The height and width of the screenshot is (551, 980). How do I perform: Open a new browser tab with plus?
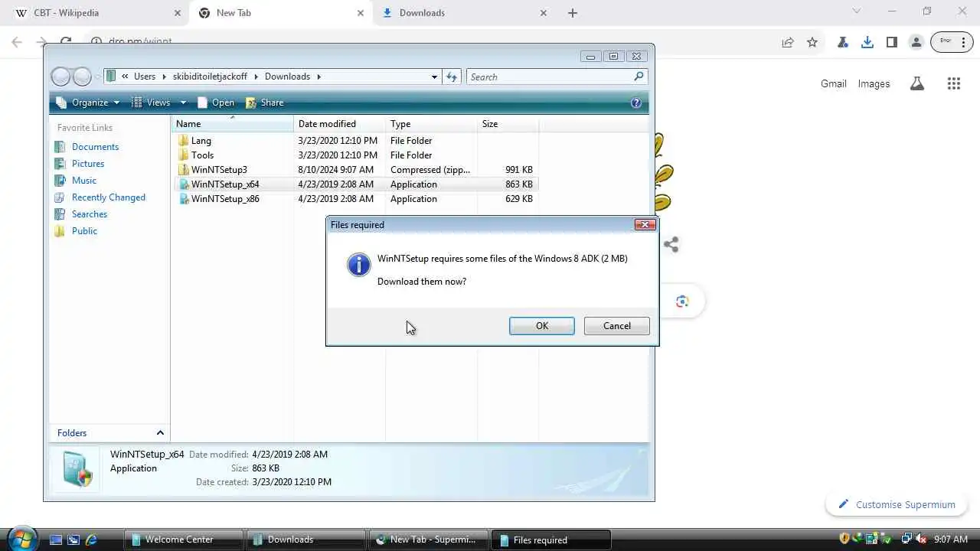click(x=573, y=13)
